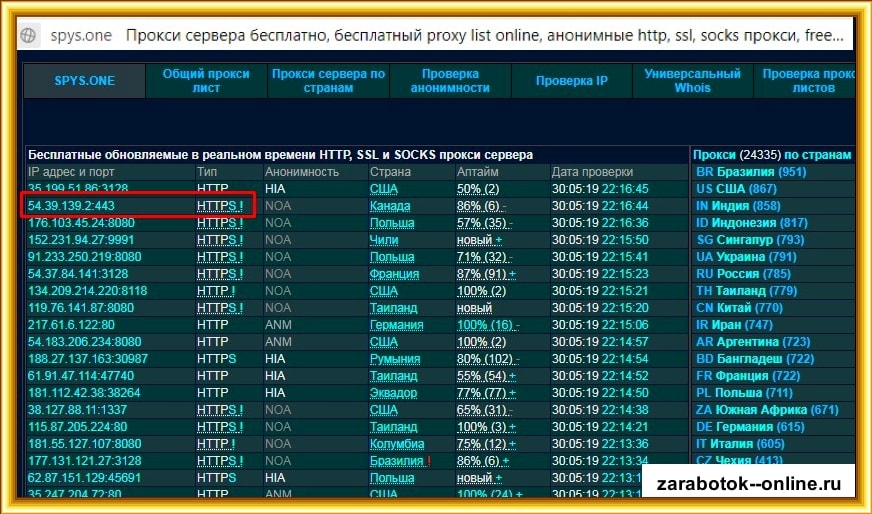The width and height of the screenshot is (872, 514).
Task: Select proxy 188.27.137.163:30987
Action: 88,359
